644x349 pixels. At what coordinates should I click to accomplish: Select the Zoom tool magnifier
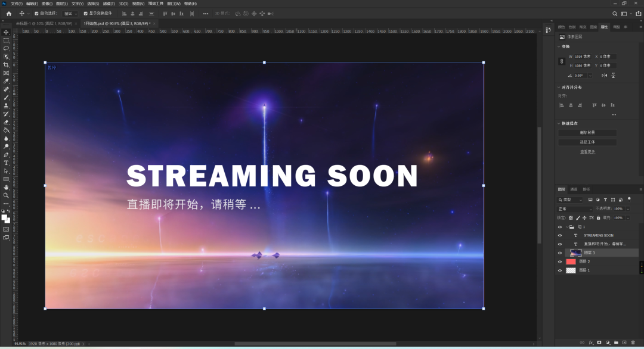click(7, 195)
